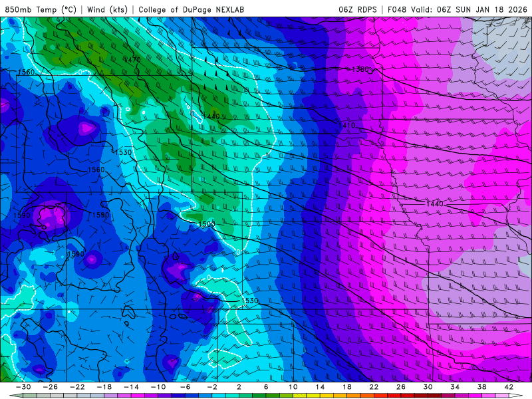Click the "F048" forecast hour text
532x399 pixels.
(396, 9)
